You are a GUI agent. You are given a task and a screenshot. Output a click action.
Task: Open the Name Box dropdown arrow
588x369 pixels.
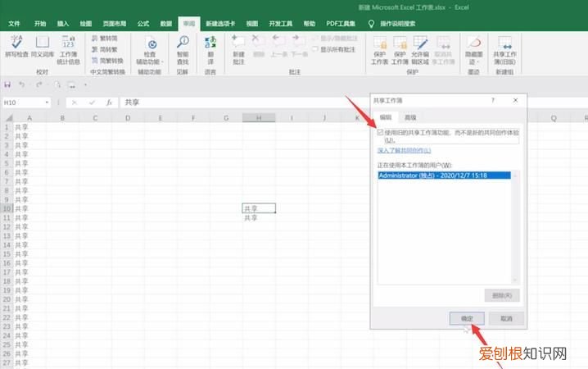[x=47, y=102]
